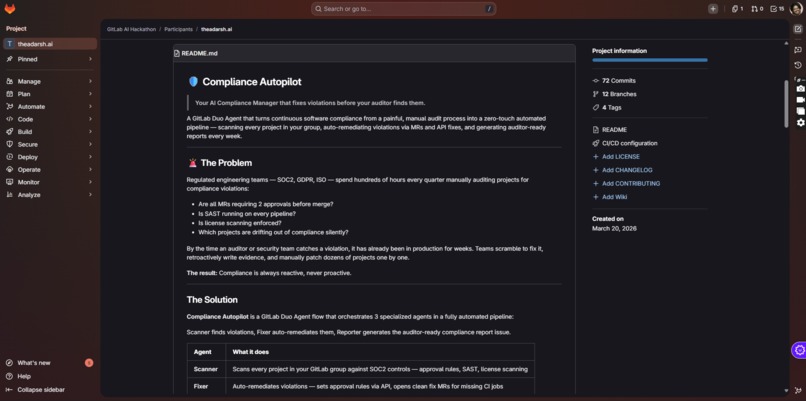Click the scrollbar down arrow
The image size is (806, 401).
coord(786,391)
